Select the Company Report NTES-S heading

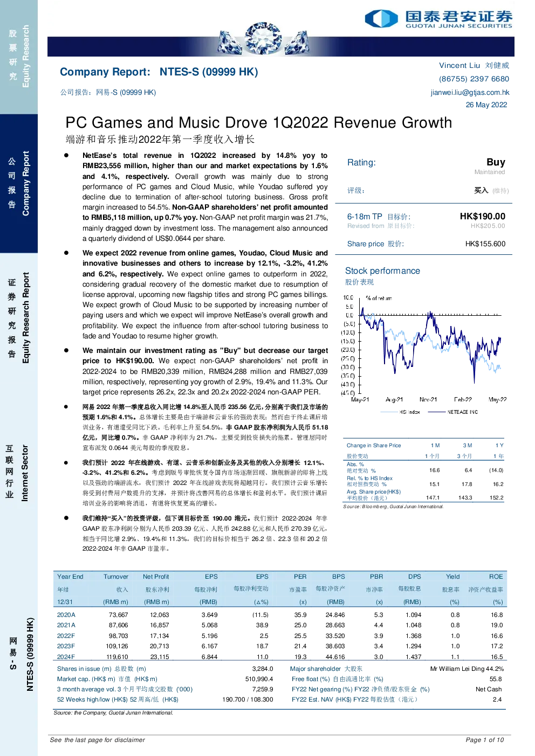click(x=159, y=72)
